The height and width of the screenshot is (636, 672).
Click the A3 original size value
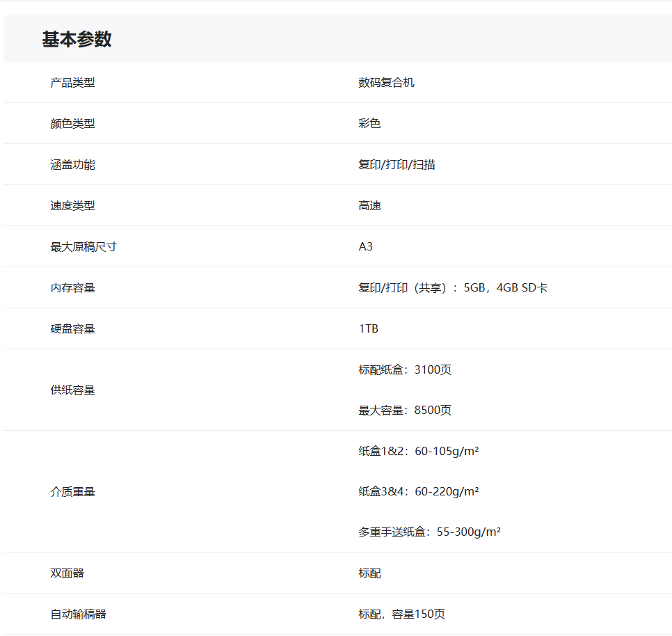pyautogui.click(x=366, y=247)
